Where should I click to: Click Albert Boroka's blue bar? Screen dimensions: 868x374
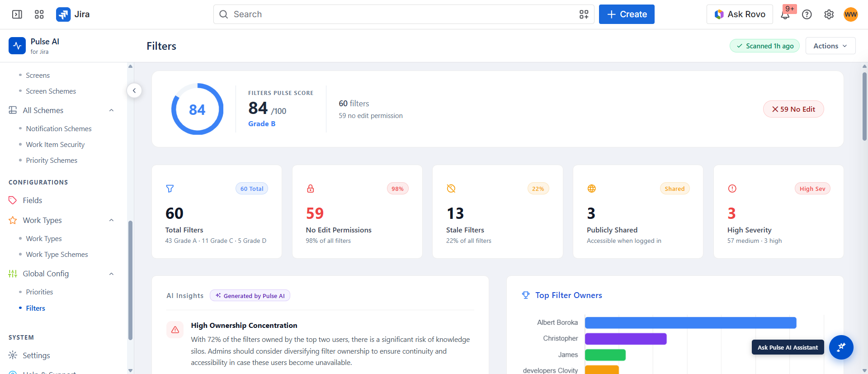click(x=690, y=322)
